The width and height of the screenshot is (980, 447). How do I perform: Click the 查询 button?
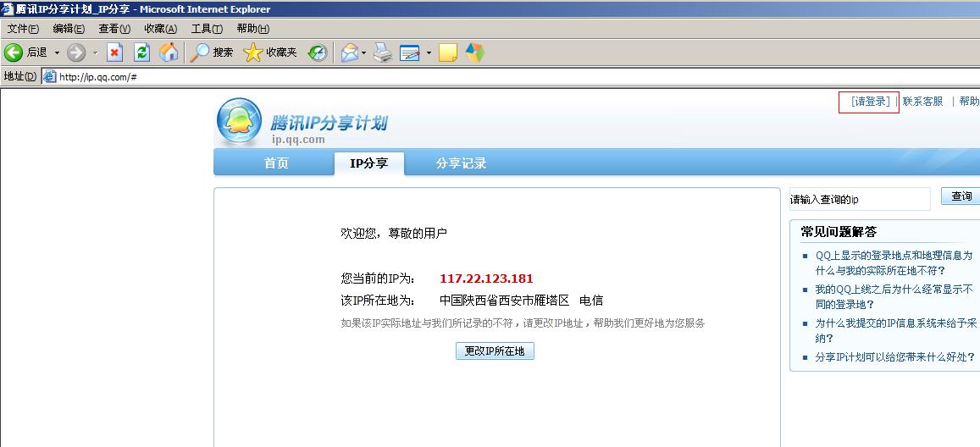pos(961,196)
